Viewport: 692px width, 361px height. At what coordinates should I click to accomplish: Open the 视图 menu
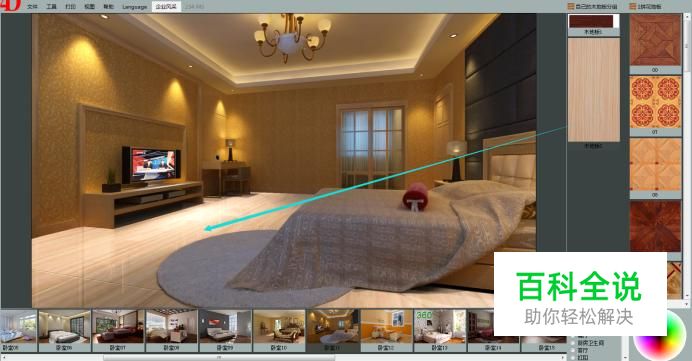pyautogui.click(x=89, y=7)
